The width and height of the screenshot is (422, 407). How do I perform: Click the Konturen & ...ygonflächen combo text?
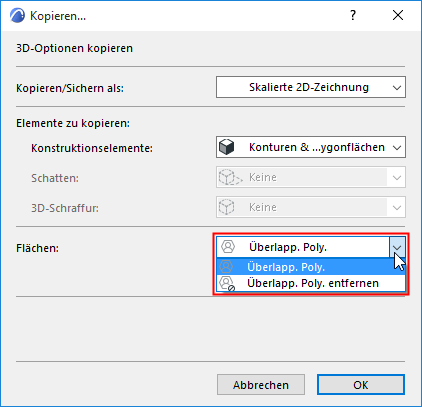317,147
